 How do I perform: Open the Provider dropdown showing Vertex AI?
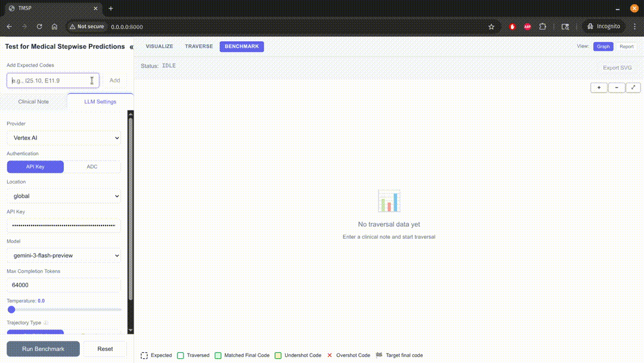64,138
